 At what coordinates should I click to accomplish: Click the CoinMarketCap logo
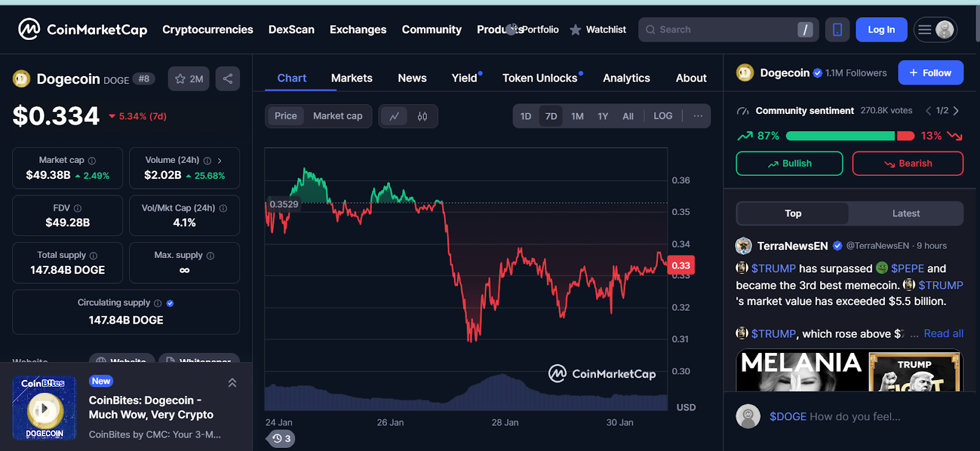click(83, 29)
